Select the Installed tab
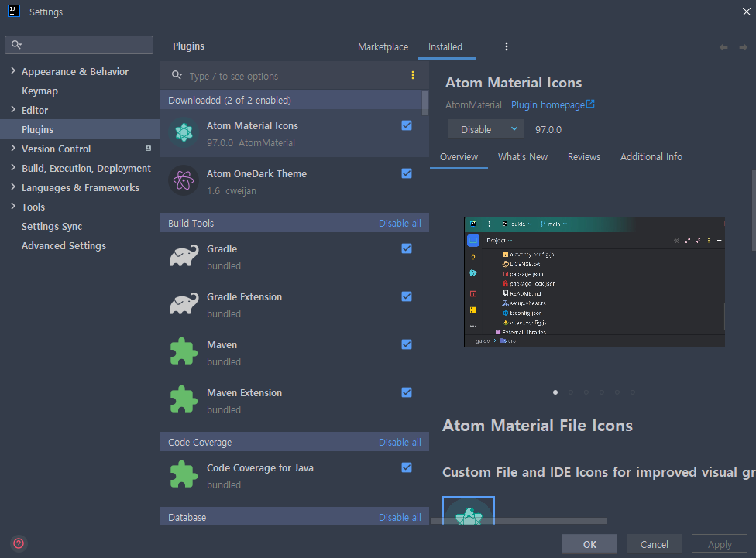The height and width of the screenshot is (558, 756). click(445, 46)
